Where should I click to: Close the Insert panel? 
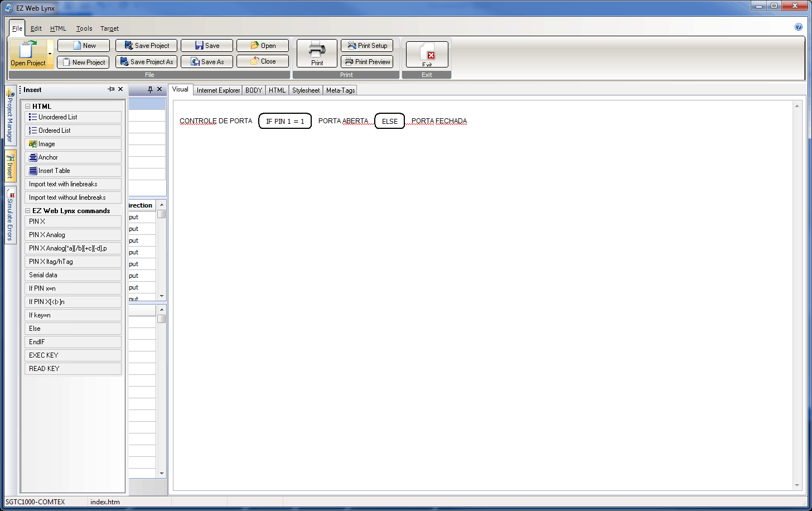point(120,89)
